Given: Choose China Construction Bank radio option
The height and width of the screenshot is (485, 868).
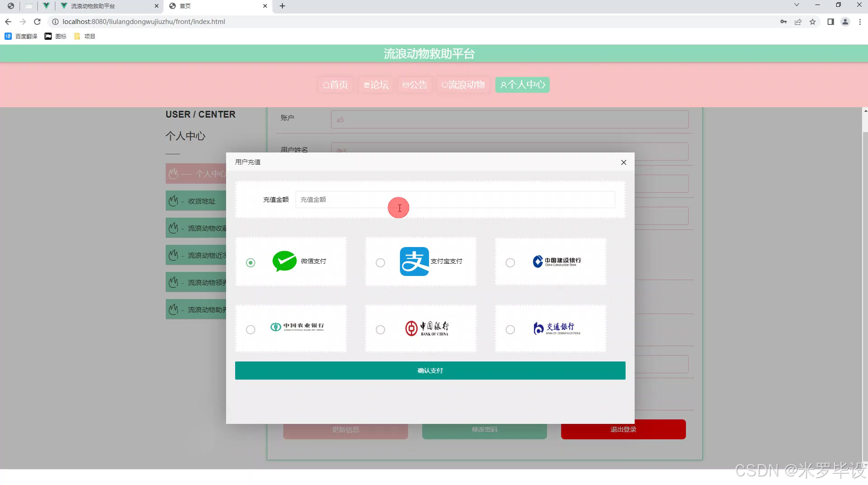Looking at the screenshot, I should click(510, 263).
